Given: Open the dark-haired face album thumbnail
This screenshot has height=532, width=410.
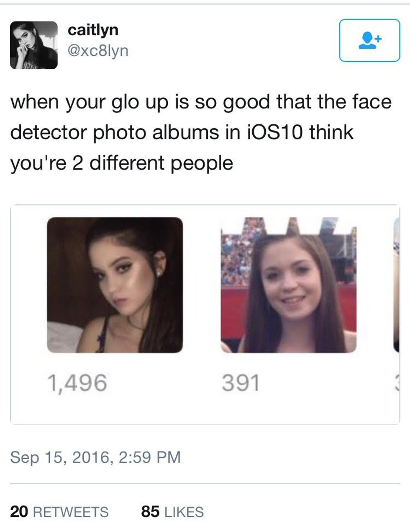Looking at the screenshot, I should tap(115, 285).
